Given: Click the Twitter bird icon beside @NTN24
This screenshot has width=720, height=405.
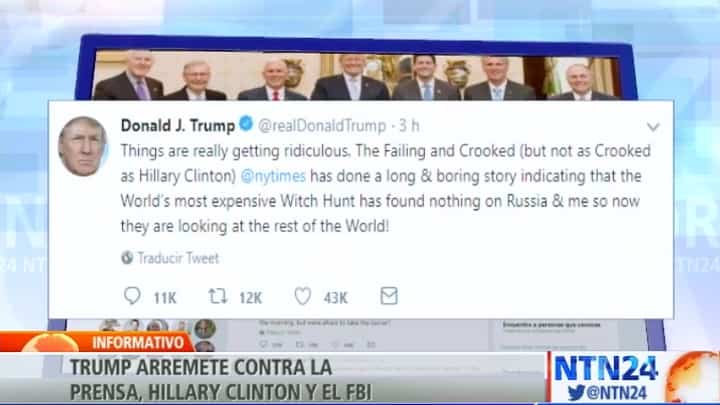Looking at the screenshot, I should [576, 393].
